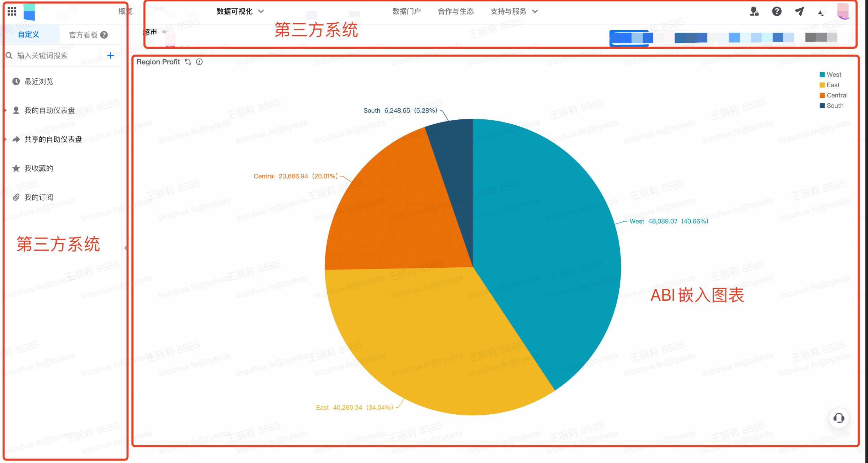Open the app launcher grid icon

pos(12,11)
